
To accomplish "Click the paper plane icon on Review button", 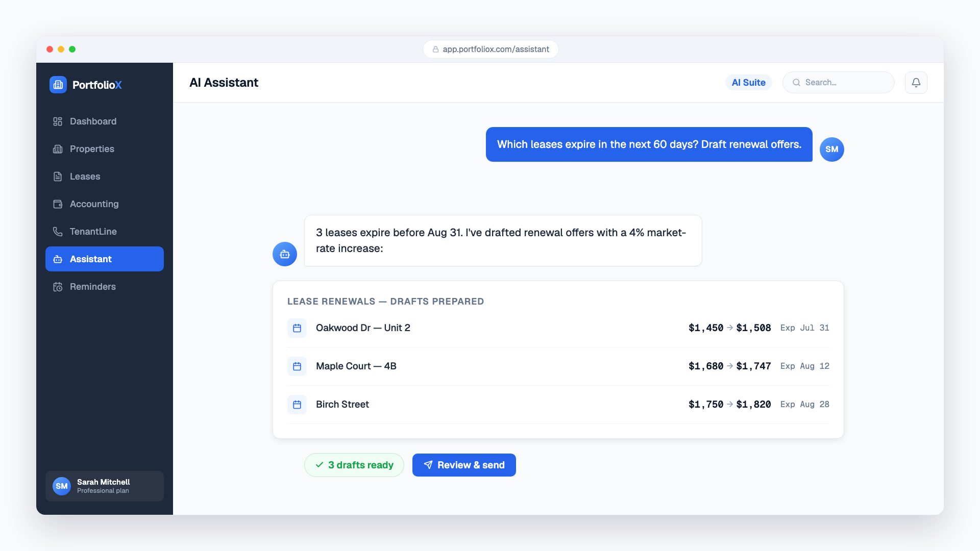I will pyautogui.click(x=428, y=465).
